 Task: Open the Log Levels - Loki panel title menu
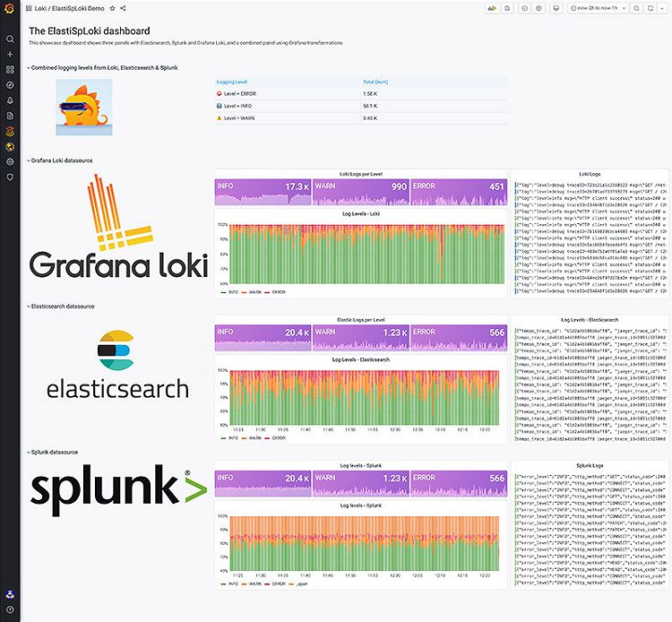361,213
